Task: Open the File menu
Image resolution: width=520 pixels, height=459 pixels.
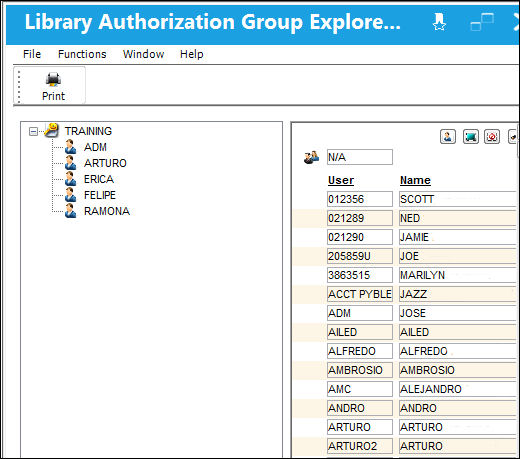Action: click(x=32, y=54)
